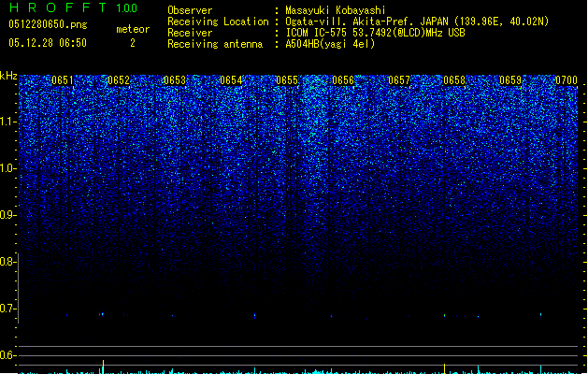
Task: Click the 0700 time marker
Action: tap(566, 80)
